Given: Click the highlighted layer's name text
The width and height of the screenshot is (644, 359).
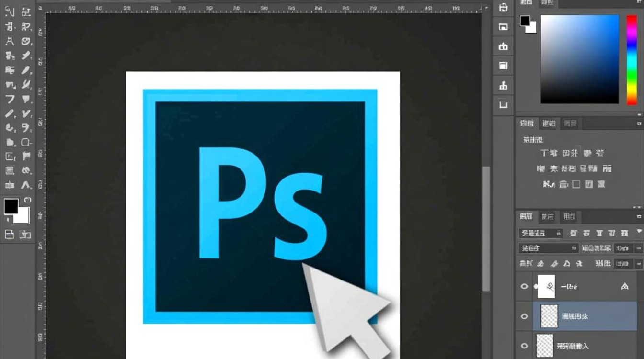Looking at the screenshot, I should tap(575, 316).
